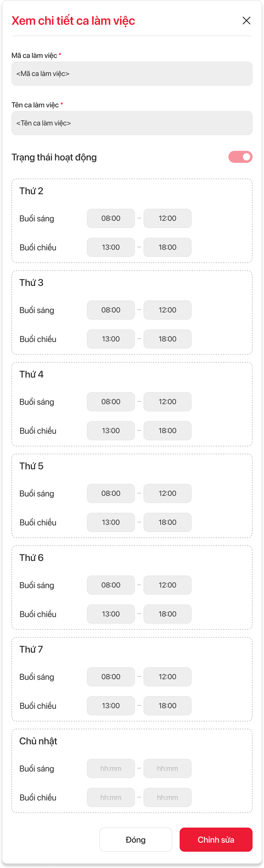Image resolution: width=264 pixels, height=868 pixels.
Task: Click Thứ 3 afternoon start time 13:00
Action: [x=111, y=339]
